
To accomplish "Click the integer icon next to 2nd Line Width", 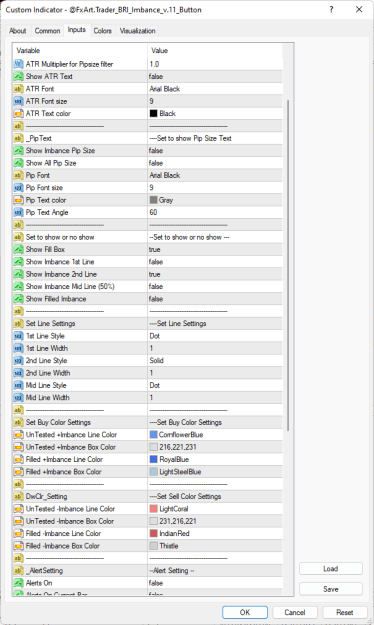I will click(x=18, y=373).
